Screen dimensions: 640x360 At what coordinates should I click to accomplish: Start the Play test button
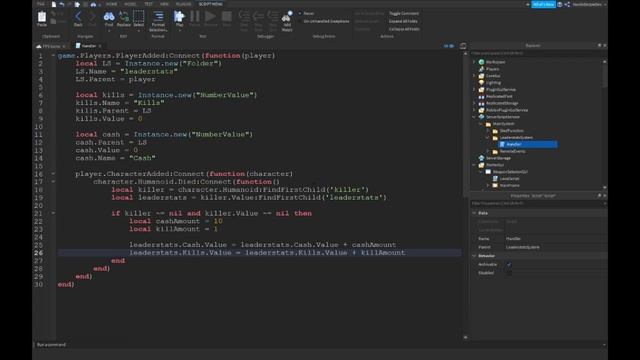coord(179,16)
